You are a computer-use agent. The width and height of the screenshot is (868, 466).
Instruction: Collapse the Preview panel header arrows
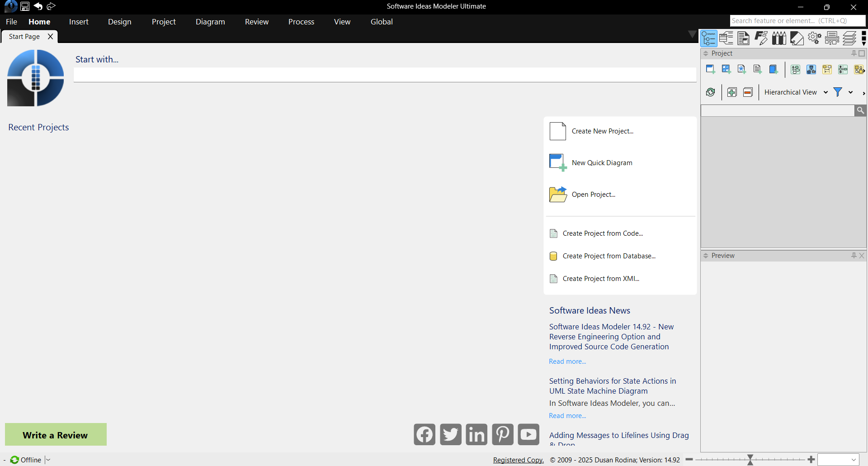706,256
